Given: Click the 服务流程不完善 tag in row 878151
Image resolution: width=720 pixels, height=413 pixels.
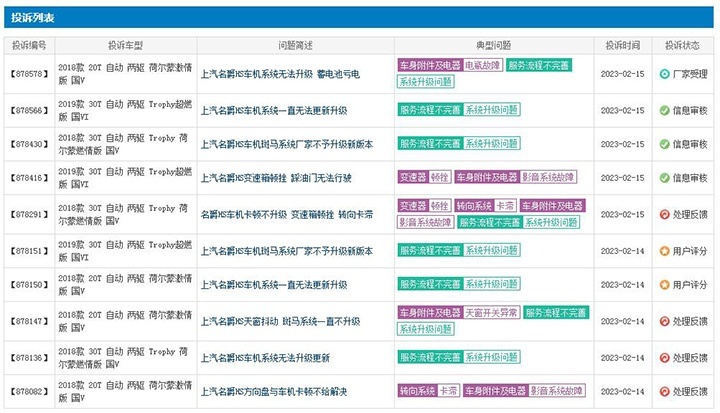Looking at the screenshot, I should [x=430, y=250].
